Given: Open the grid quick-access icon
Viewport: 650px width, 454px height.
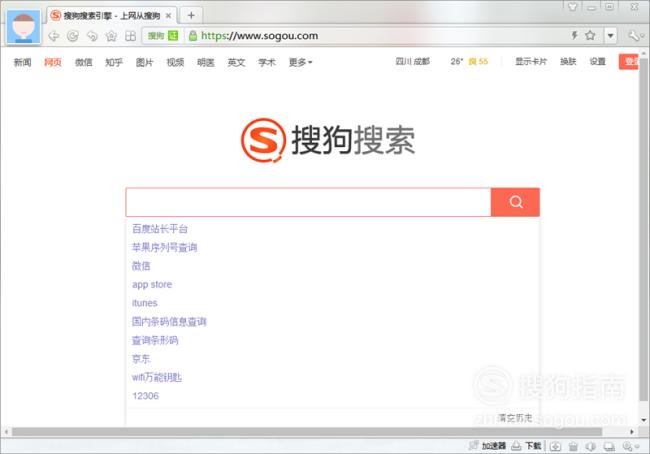Looking at the screenshot, I should (x=130, y=36).
